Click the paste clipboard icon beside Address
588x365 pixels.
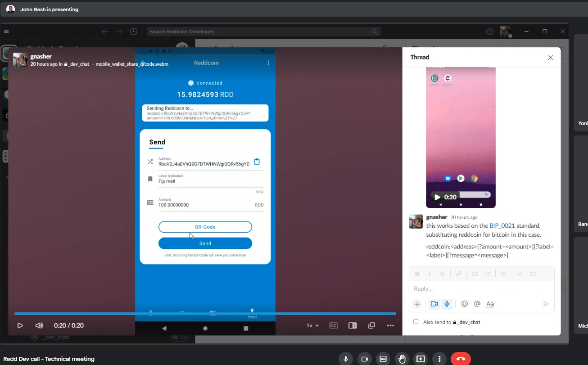[257, 162]
